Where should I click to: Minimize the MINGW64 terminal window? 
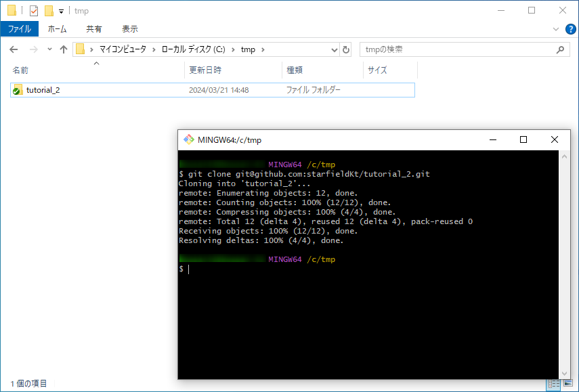pyautogui.click(x=493, y=139)
